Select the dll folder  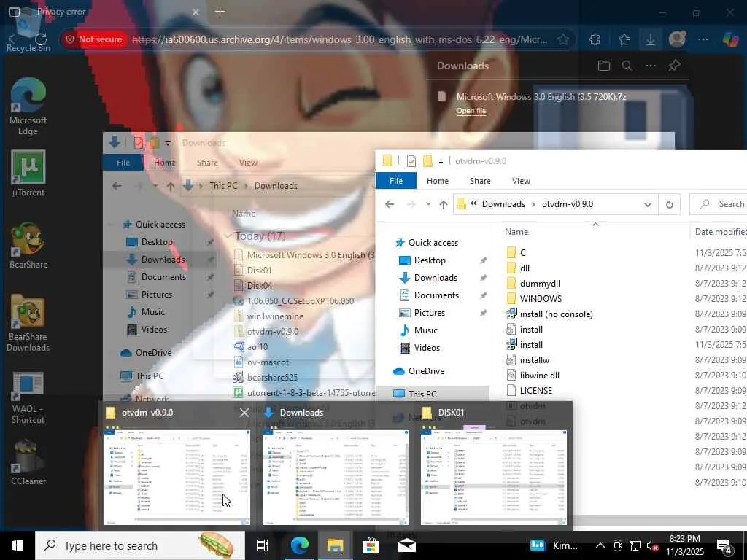click(x=525, y=268)
